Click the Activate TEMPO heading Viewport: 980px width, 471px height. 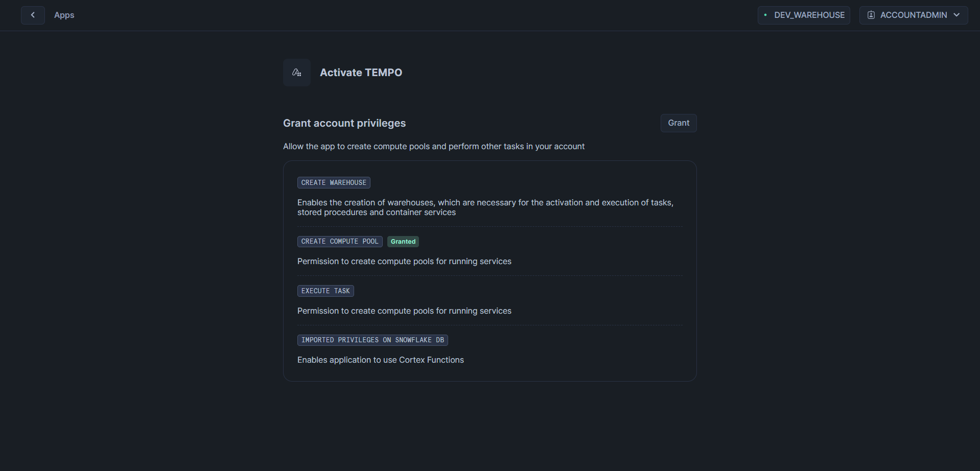point(361,73)
